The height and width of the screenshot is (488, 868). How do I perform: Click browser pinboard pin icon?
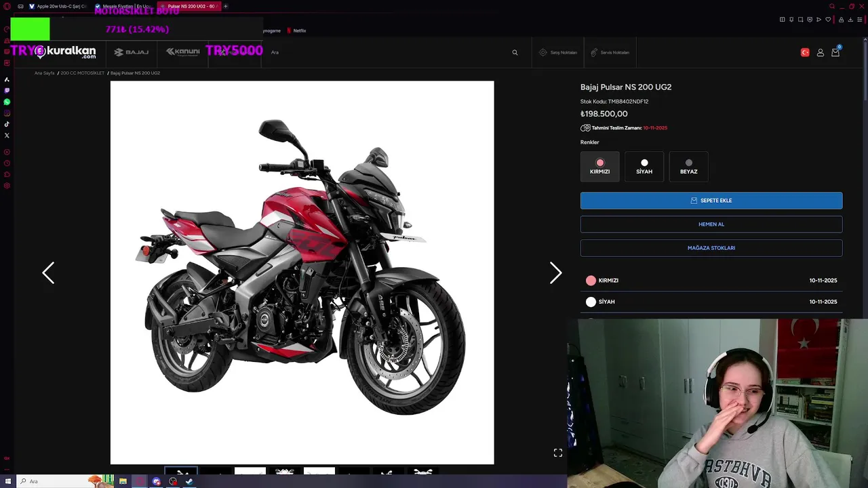click(x=791, y=20)
